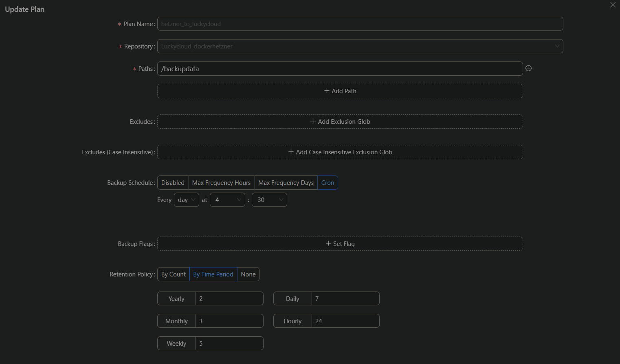Choose Max Frequency Days schedule
Screen dimensions: 620x364
click(x=286, y=183)
